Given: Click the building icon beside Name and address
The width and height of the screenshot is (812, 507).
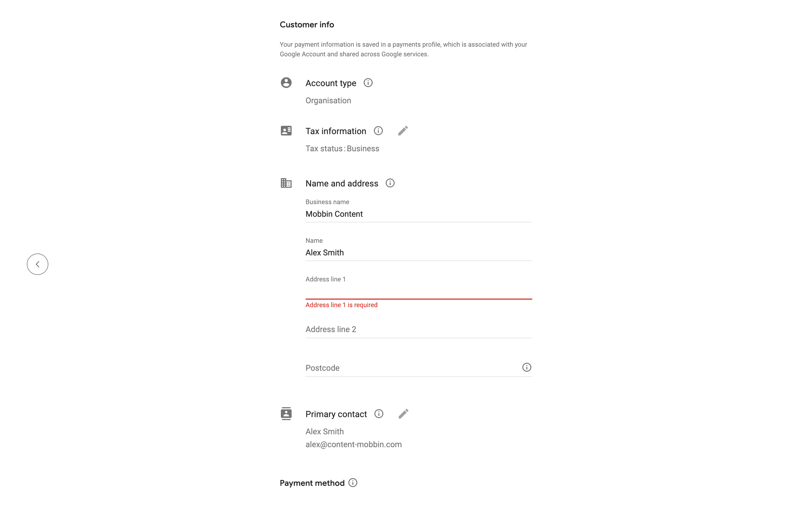Looking at the screenshot, I should (286, 183).
